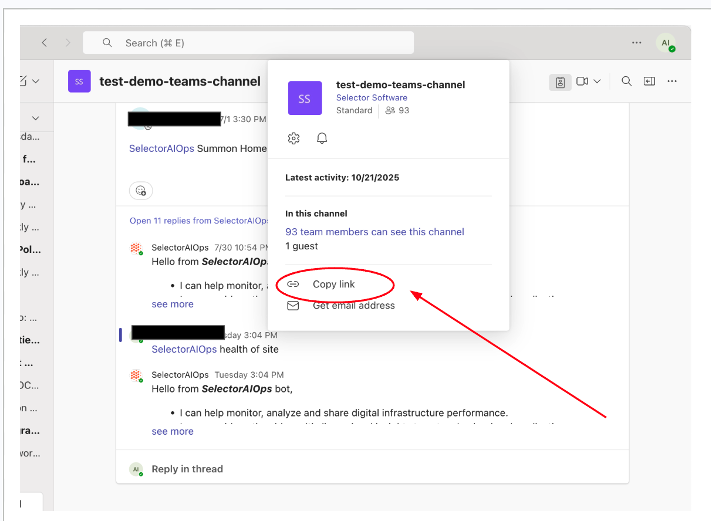711x521 pixels.
Task: Click the Reply in thread field
Action: [187, 469]
